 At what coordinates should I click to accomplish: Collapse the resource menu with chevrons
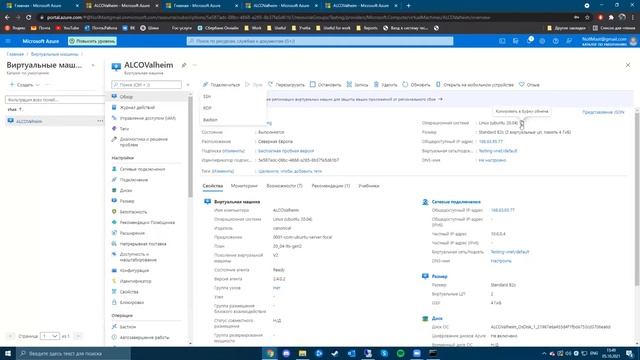(188, 85)
